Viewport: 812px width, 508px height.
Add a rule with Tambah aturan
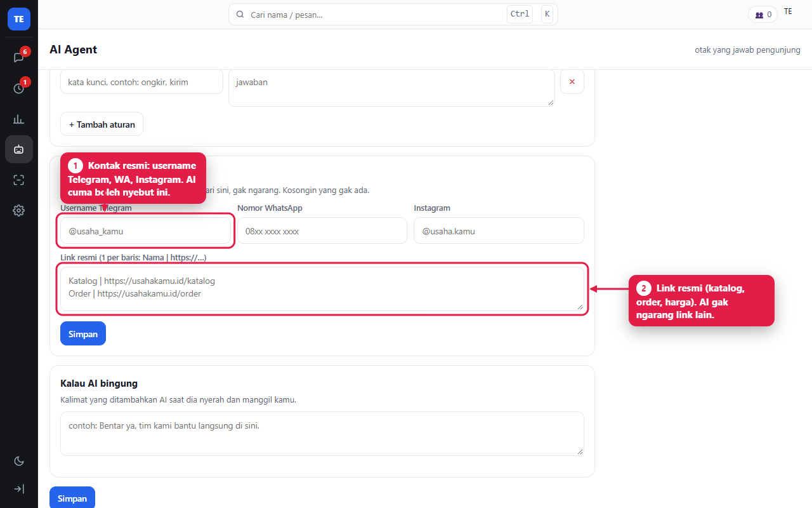coord(101,124)
